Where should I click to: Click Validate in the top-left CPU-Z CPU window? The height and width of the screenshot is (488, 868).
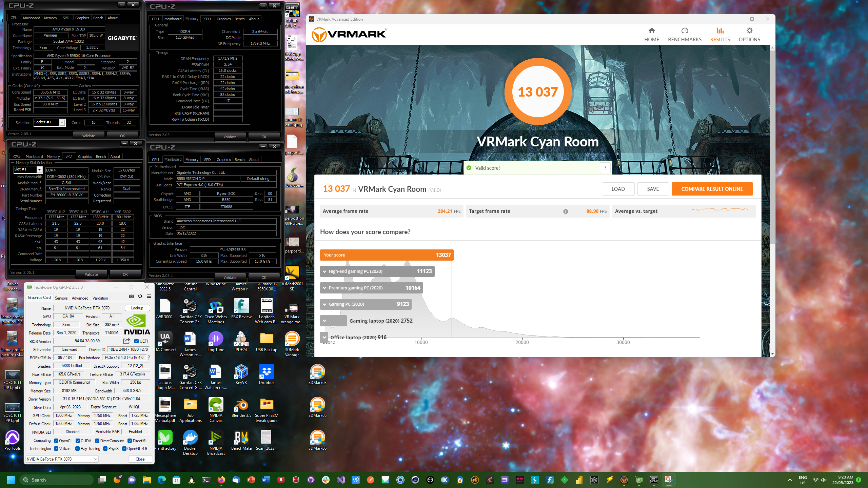pyautogui.click(x=89, y=136)
